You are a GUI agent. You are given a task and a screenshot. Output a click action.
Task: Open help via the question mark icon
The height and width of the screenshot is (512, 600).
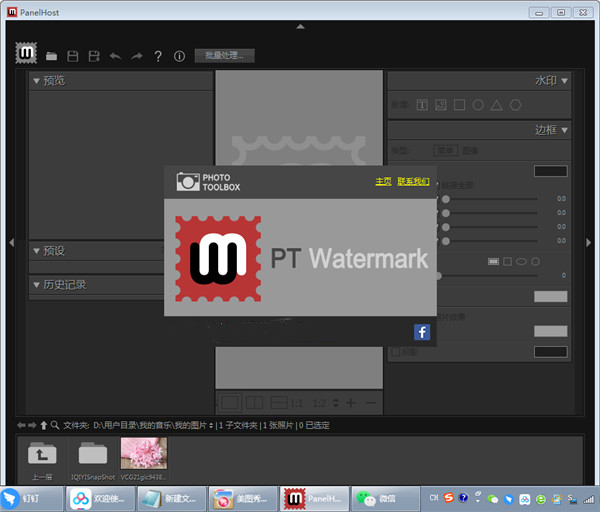click(x=158, y=56)
